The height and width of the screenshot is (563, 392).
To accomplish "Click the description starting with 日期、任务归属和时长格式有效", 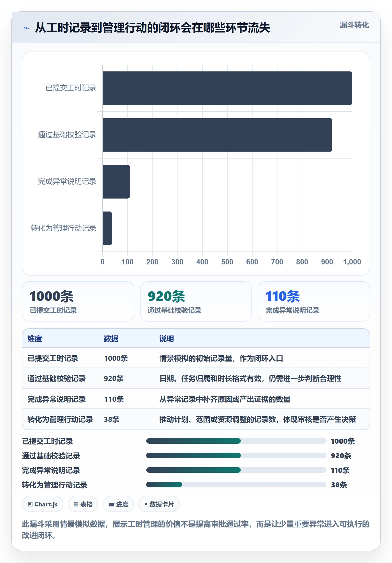I will [x=250, y=379].
